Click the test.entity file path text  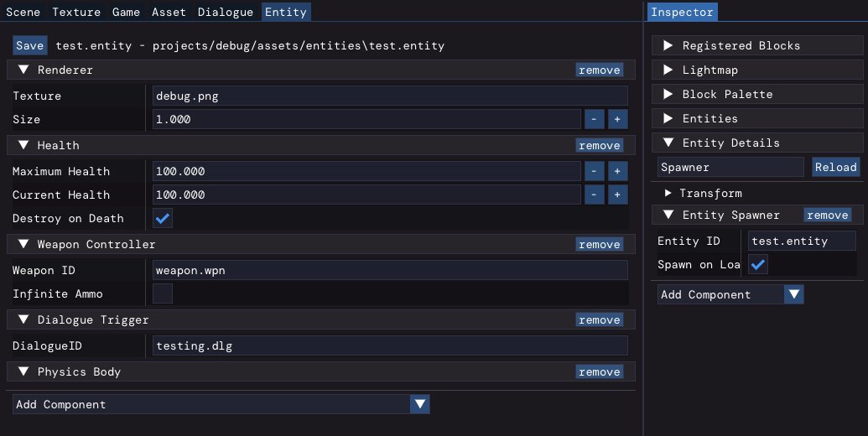pyautogui.click(x=250, y=46)
